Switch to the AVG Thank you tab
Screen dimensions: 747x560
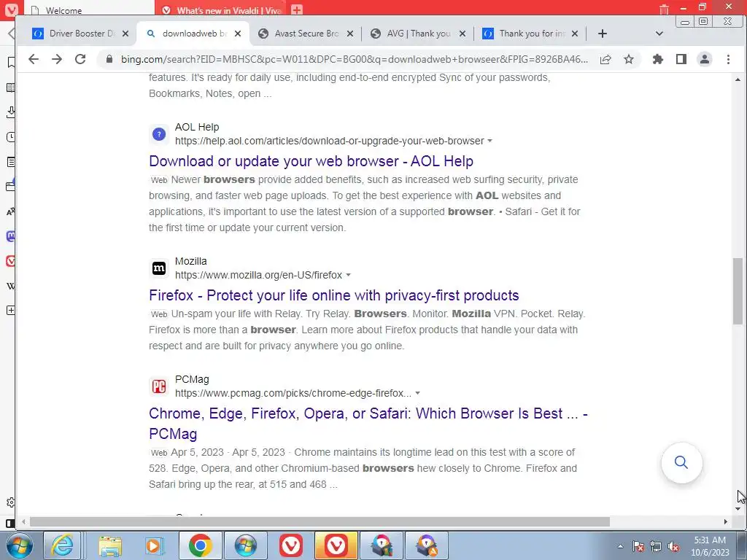click(x=417, y=34)
